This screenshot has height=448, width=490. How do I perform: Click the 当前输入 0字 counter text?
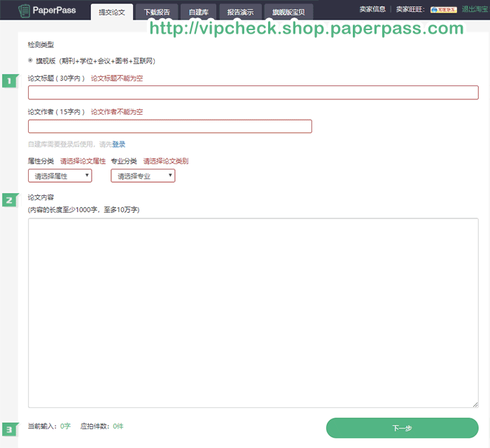[50, 426]
